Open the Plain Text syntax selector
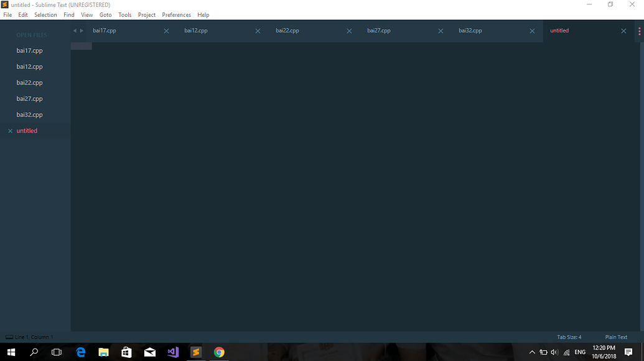 coord(615,337)
